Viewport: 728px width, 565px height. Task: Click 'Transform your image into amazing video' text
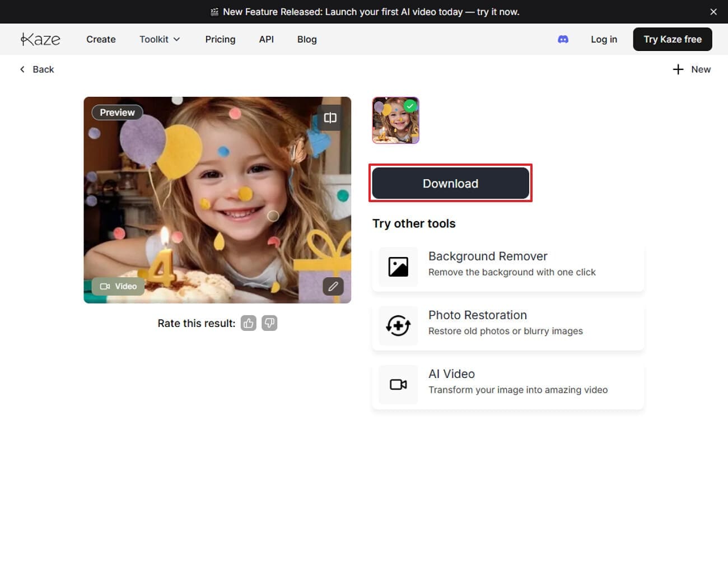point(518,390)
